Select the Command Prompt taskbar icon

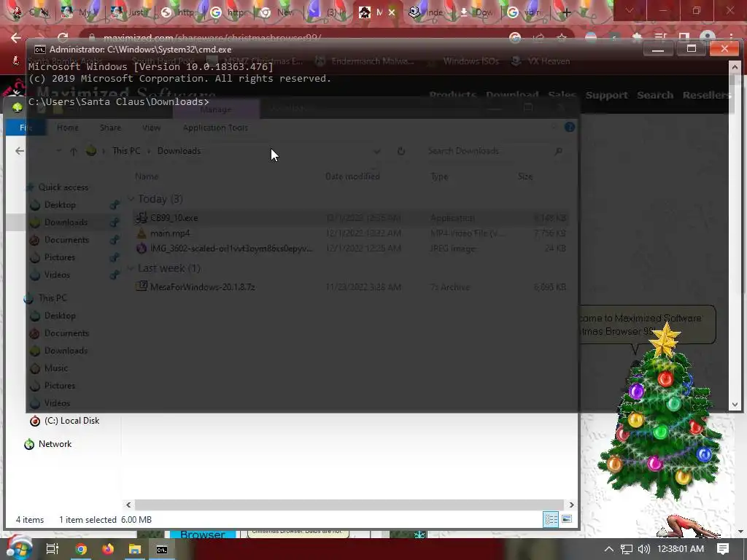(x=162, y=549)
